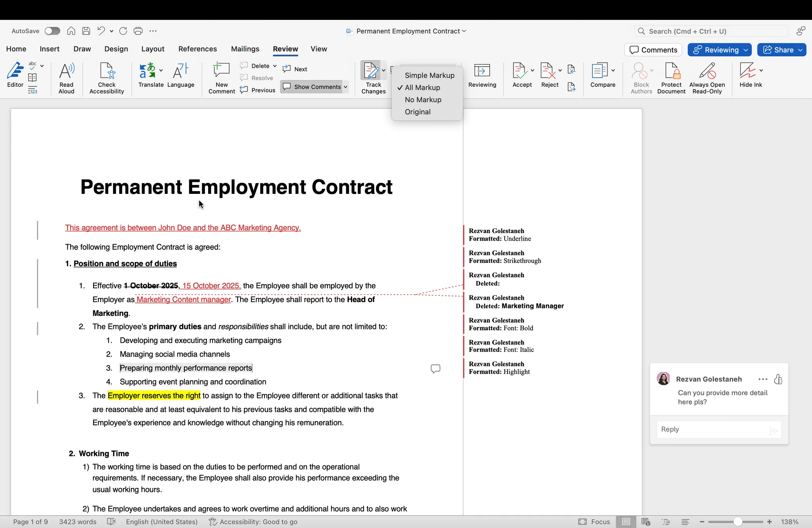Click Always Open Read-Only

[x=707, y=78]
